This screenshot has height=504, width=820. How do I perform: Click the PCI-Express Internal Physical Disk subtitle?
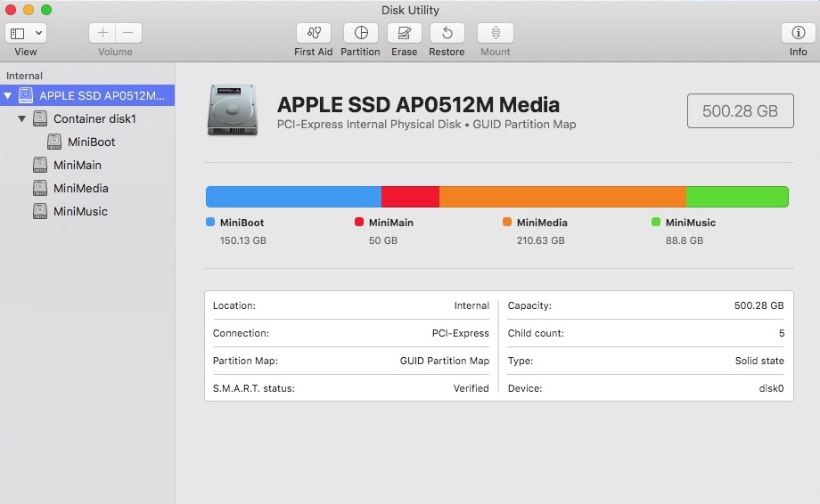point(427,125)
